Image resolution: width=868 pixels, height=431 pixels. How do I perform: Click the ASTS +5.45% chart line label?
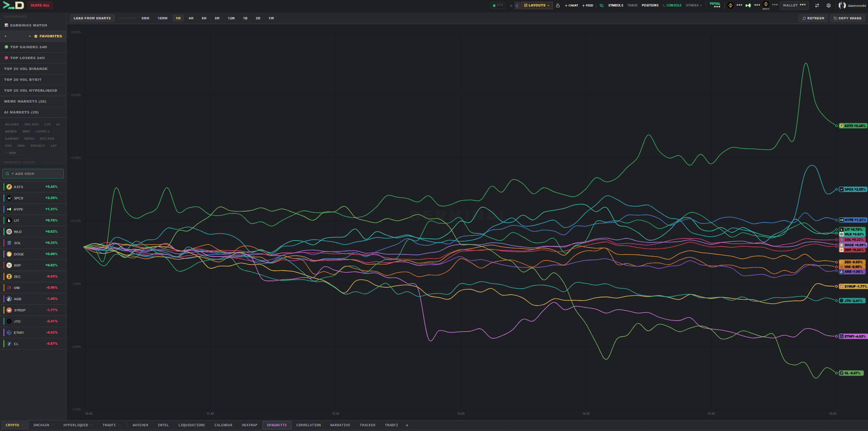pos(853,126)
